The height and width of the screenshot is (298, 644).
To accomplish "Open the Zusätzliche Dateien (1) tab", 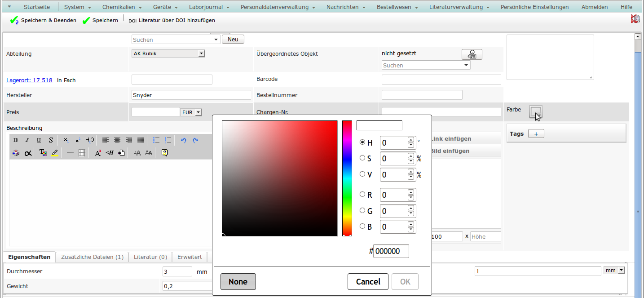I will (x=92, y=257).
